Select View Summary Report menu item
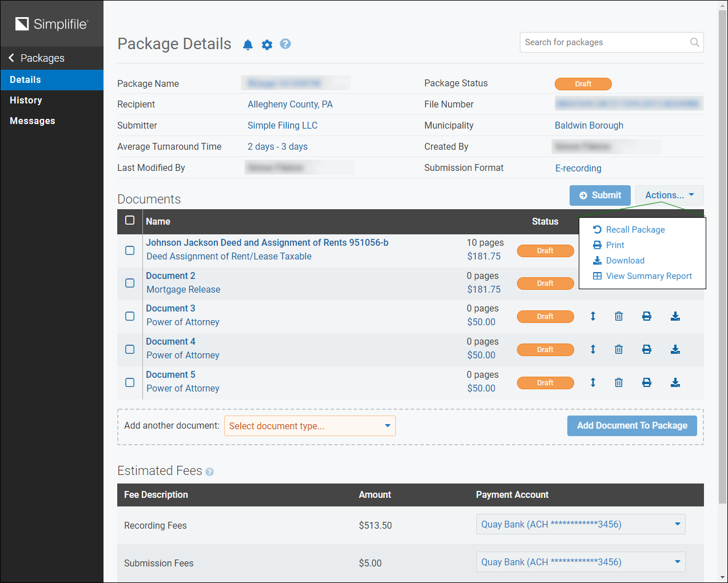Image resolution: width=728 pixels, height=583 pixels. [649, 276]
